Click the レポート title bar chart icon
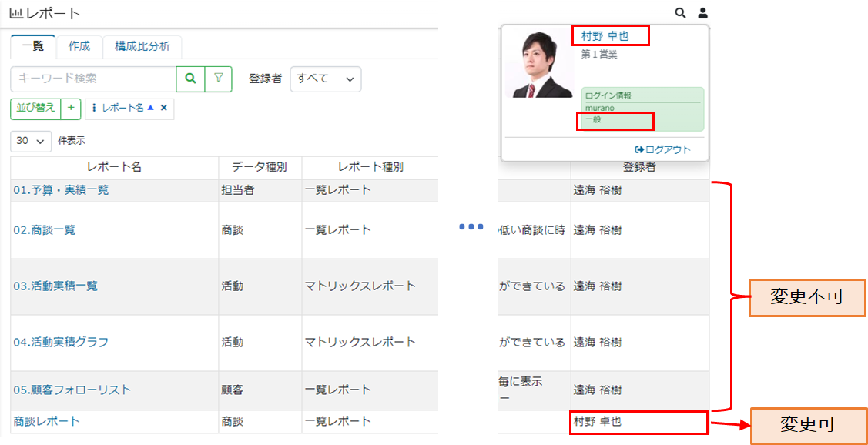 tap(15, 13)
